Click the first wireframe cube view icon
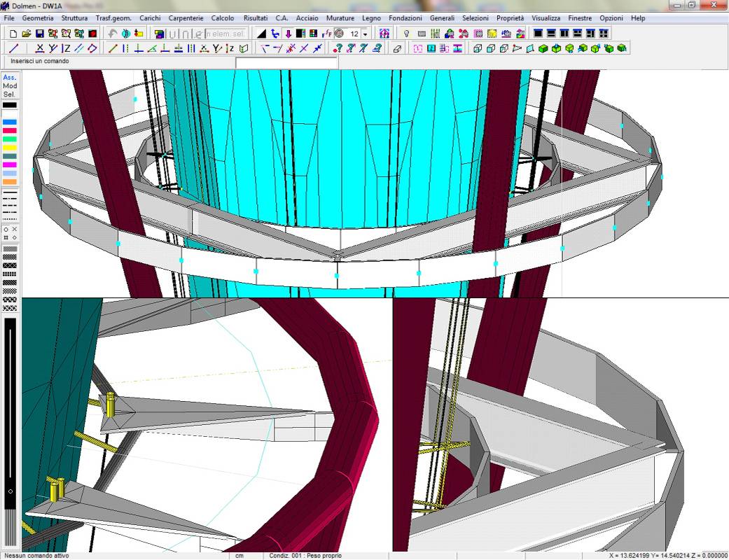The image size is (729, 560). point(478,48)
